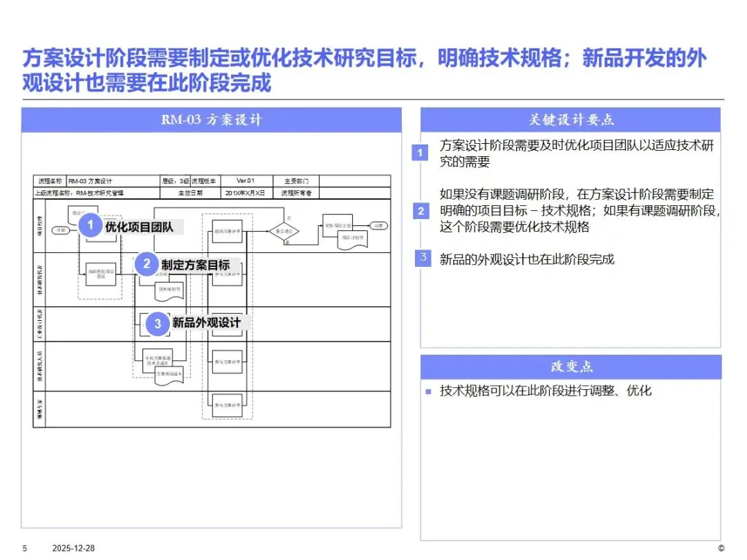Viewport: 747px width, 560px height.
Task: Select the '工业设计代表' swimlane label
Action: click(x=39, y=324)
